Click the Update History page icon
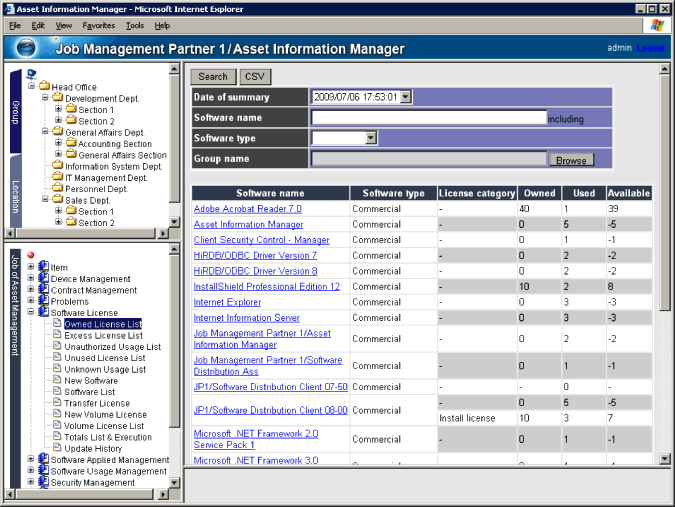 57,448
